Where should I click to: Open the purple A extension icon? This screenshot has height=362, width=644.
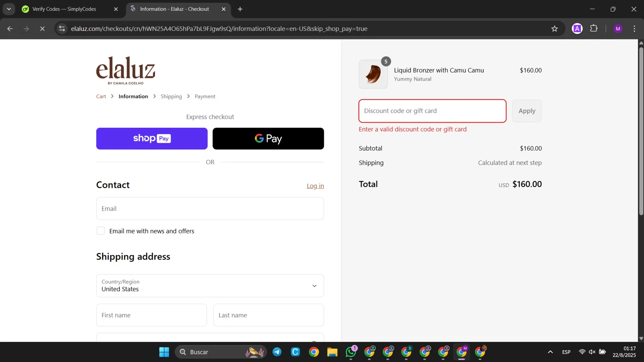[x=577, y=29]
